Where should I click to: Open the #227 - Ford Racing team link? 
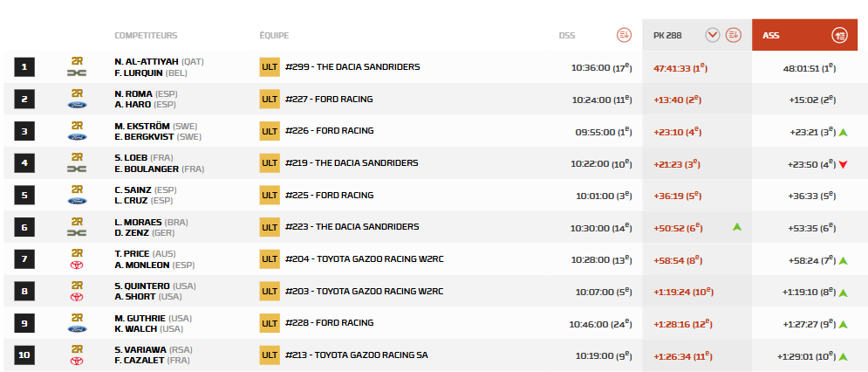[x=329, y=99]
